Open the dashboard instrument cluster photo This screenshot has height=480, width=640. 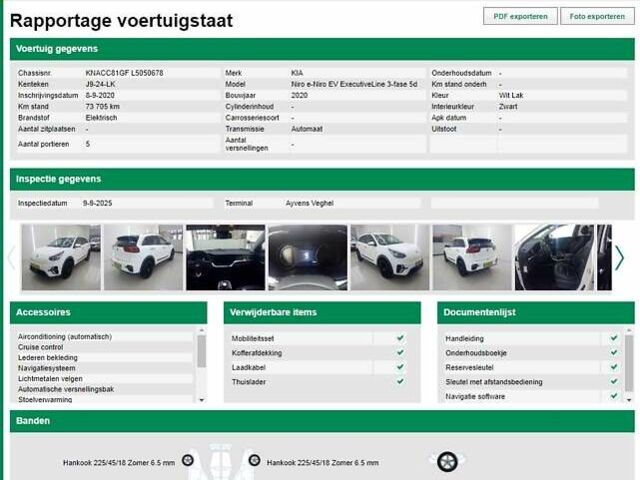point(307,257)
